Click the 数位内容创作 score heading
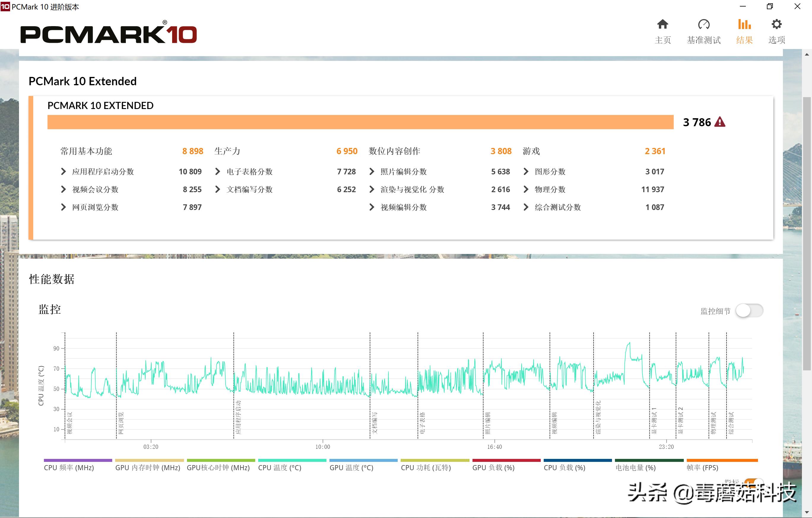The image size is (812, 518). tap(394, 151)
